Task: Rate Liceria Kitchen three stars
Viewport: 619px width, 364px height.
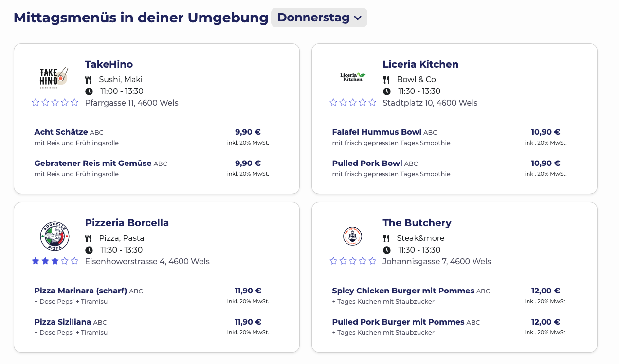Action: (x=353, y=102)
